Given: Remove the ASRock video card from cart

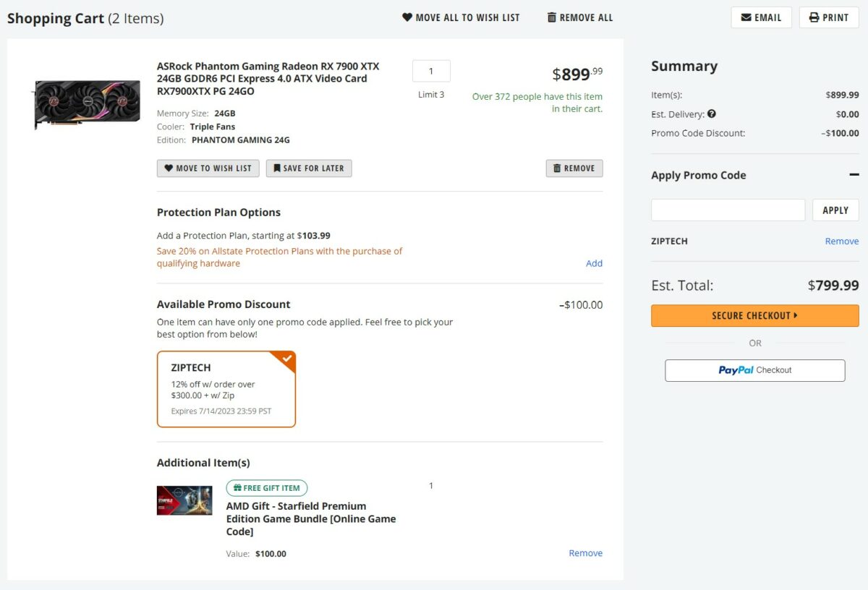Looking at the screenshot, I should 574,168.
